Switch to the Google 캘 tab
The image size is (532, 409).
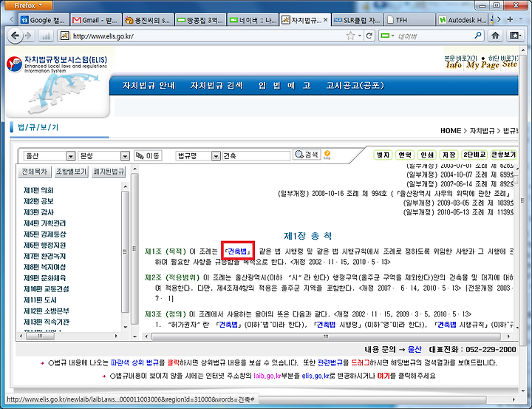pyautogui.click(x=44, y=21)
